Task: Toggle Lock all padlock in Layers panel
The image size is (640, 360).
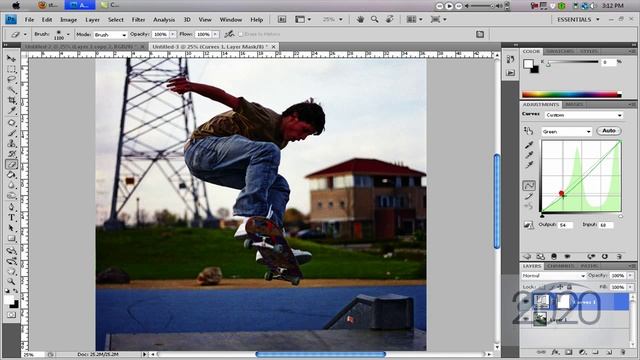Action: [569, 287]
